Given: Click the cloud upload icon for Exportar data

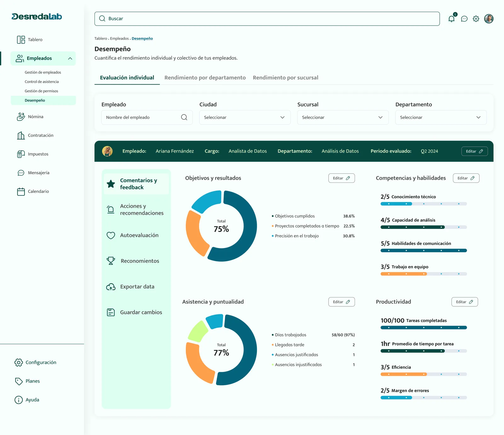Looking at the screenshot, I should click(x=111, y=287).
